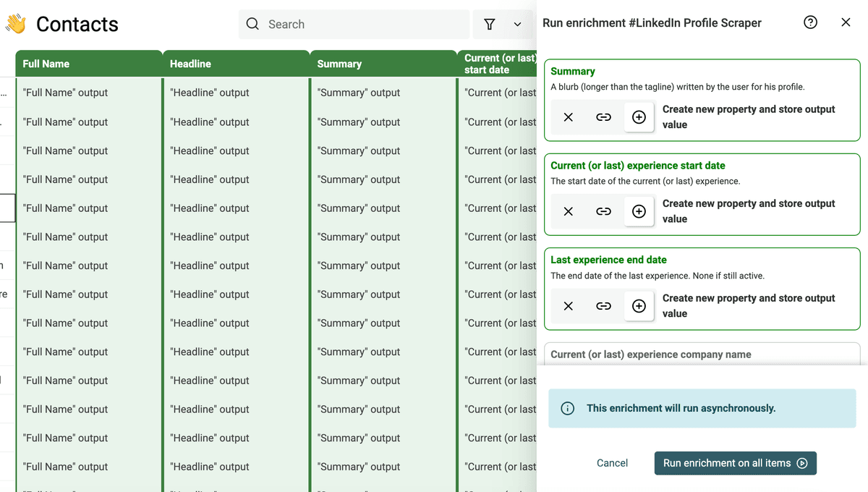Screen dimensions: 868x492
Task: Click the Summary column header
Action: point(383,64)
